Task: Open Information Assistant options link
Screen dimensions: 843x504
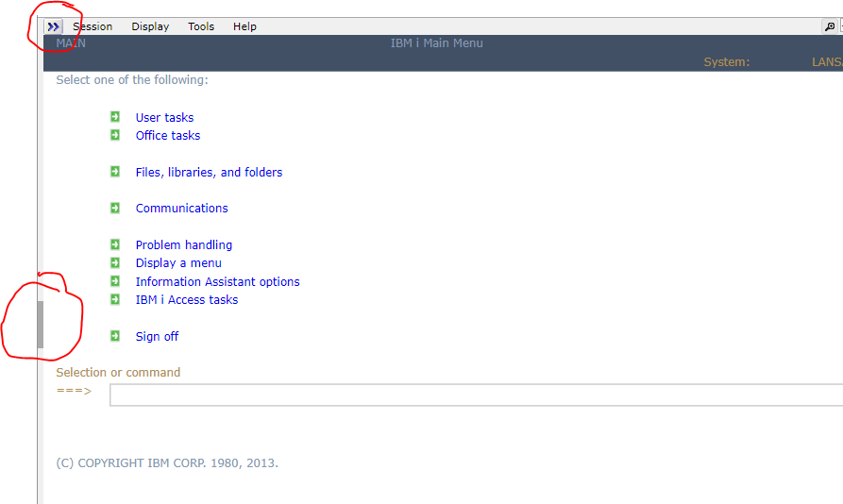Action: click(x=218, y=282)
